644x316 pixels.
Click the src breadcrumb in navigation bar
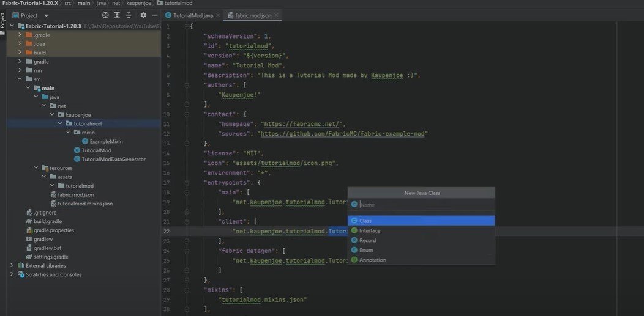pyautogui.click(x=68, y=3)
